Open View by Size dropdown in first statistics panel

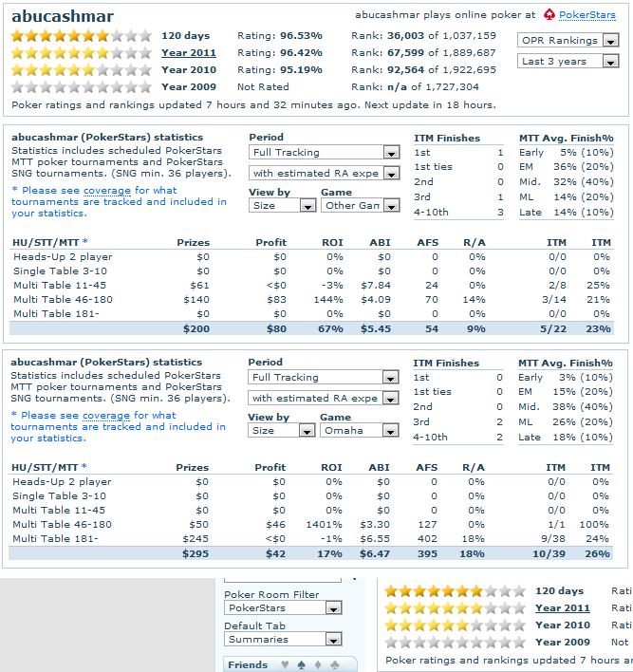tap(282, 205)
